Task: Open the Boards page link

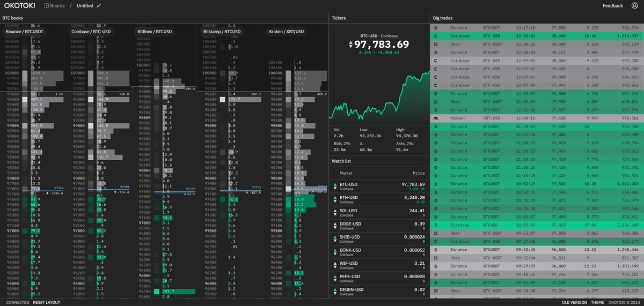Action: [54, 6]
